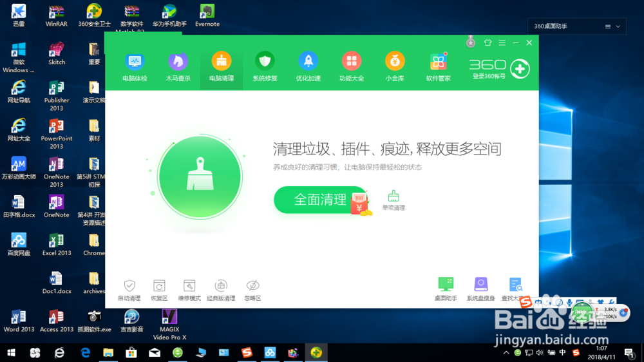Open 系统修复 shield icon
The height and width of the screenshot is (362, 644).
[265, 67]
